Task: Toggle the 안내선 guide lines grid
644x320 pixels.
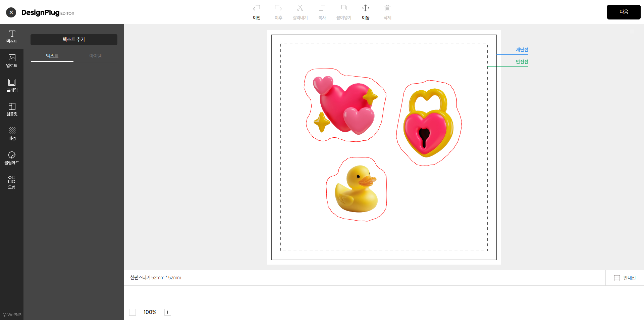Action: click(625, 278)
